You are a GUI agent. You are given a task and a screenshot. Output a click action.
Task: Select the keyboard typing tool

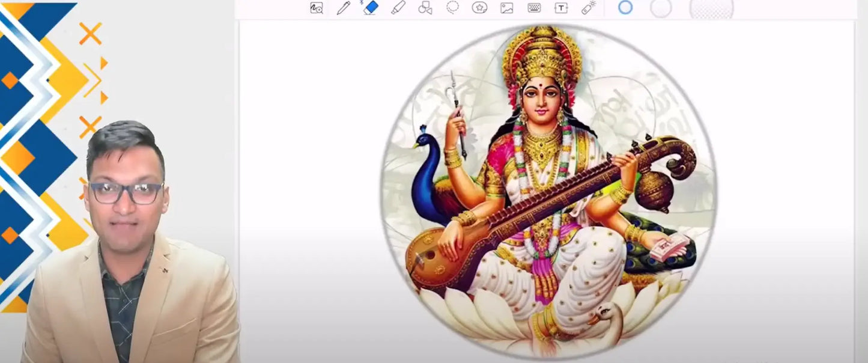click(534, 8)
